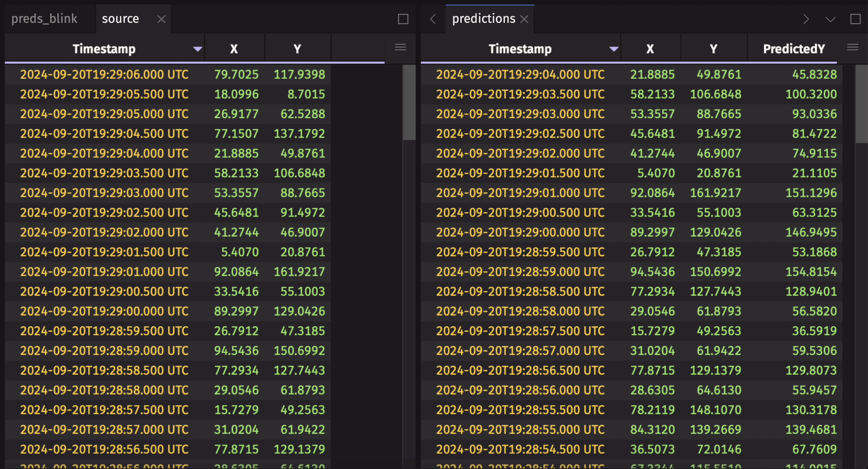Image resolution: width=868 pixels, height=469 pixels.
Task: Open the hamburger menu on the predictions table
Action: tap(853, 47)
